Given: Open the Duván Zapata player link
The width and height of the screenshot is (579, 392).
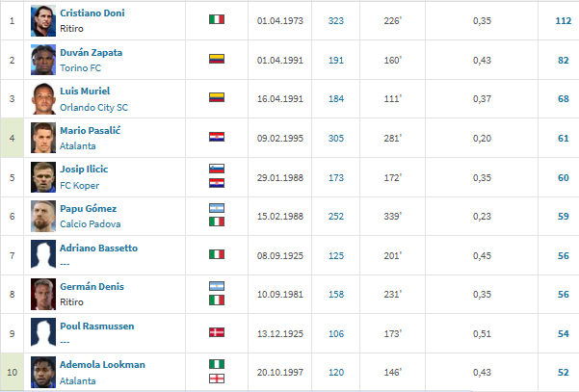Looking at the screenshot, I should (x=91, y=52).
